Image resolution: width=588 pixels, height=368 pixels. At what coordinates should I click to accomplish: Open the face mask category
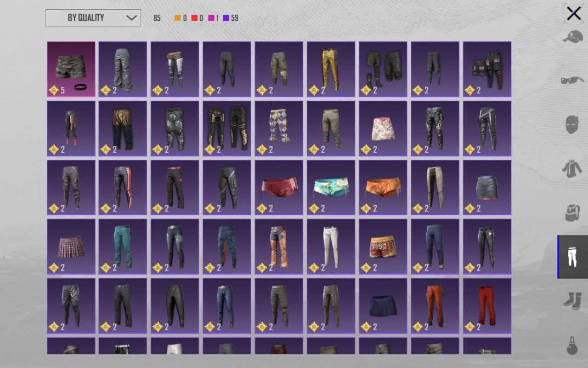pos(572,125)
